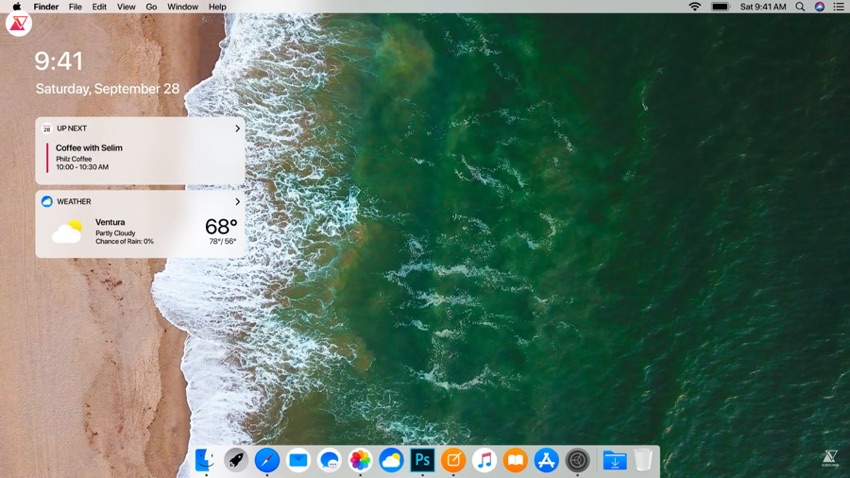Expand the Up Next widget chevron
Viewport: 850px width, 478px height.
tap(237, 128)
